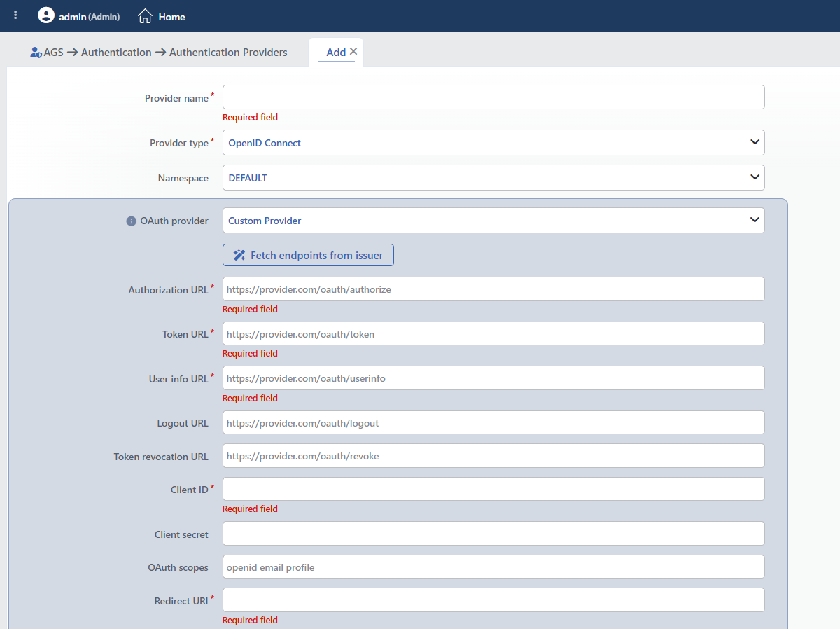Focus the Authorization URL field
840x629 pixels.
(x=493, y=289)
